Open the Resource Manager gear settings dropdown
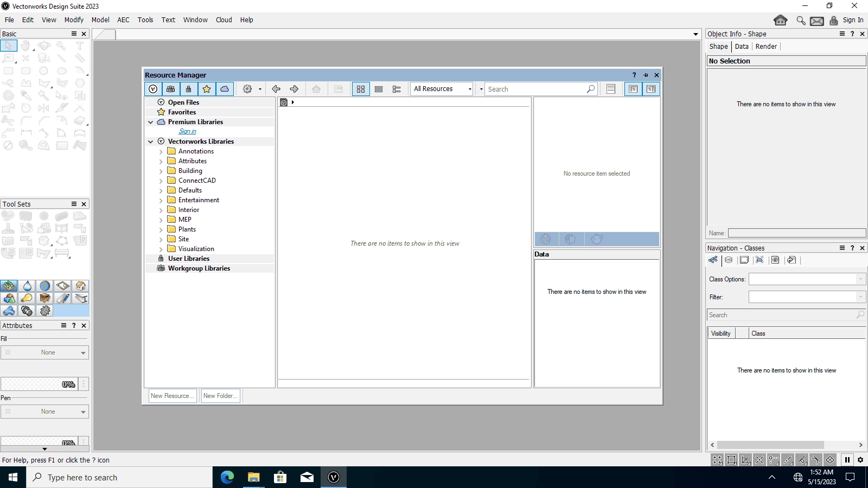This screenshot has height=488, width=868. click(252, 89)
